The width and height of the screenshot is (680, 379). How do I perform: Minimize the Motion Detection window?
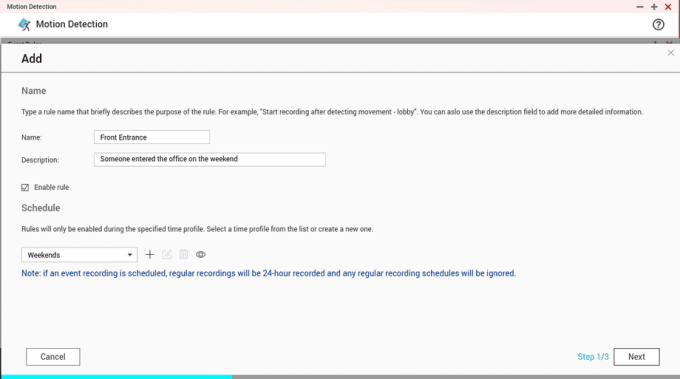point(640,7)
